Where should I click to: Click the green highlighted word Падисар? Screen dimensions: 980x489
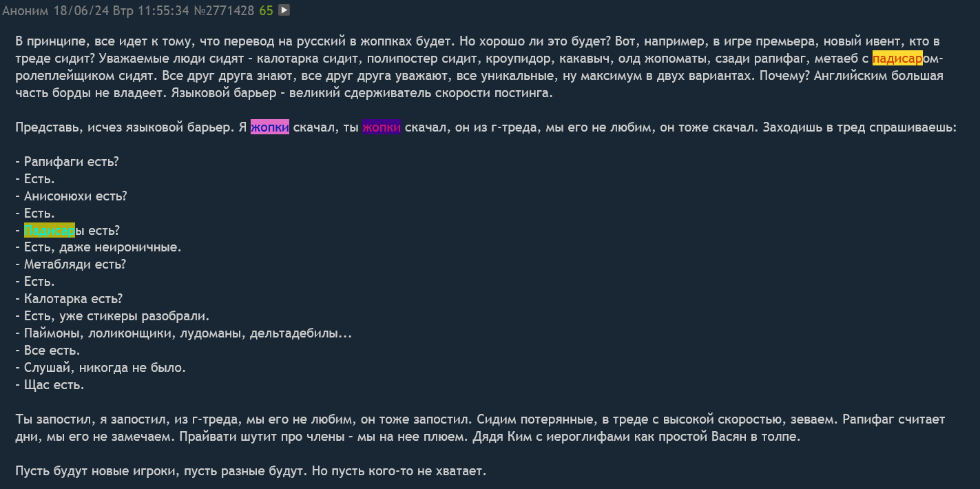pos(50,231)
